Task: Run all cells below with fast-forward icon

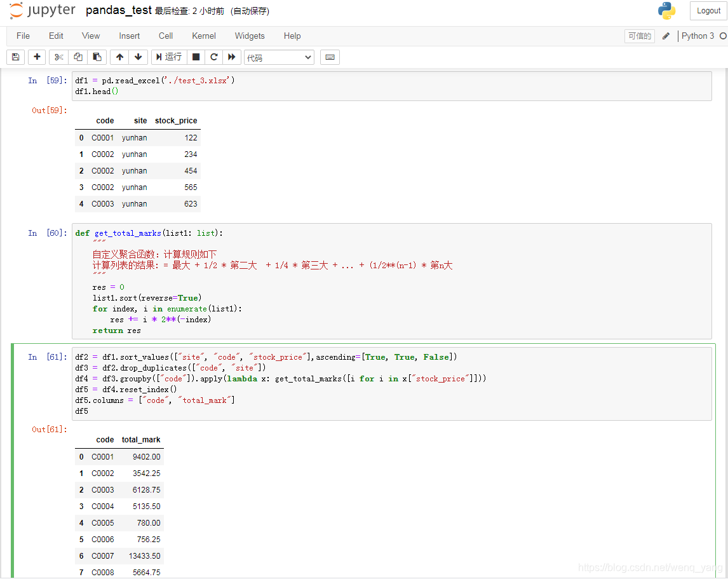Action: tap(231, 57)
